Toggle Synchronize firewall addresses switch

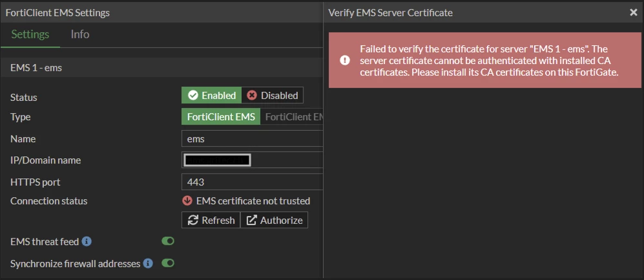[168, 263]
